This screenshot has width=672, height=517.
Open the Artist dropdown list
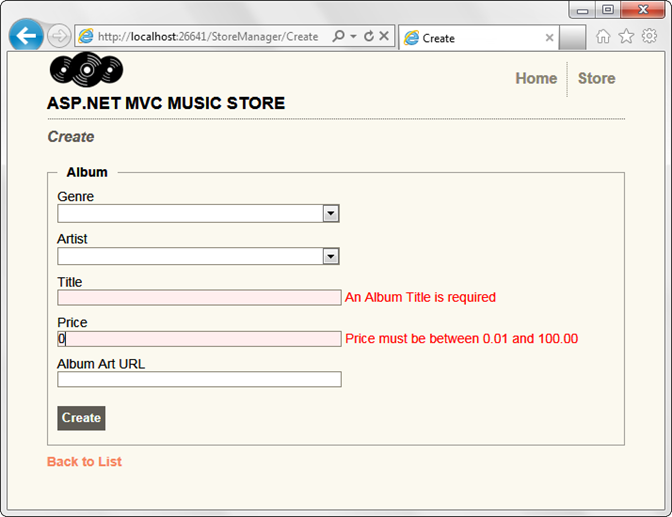(198, 256)
